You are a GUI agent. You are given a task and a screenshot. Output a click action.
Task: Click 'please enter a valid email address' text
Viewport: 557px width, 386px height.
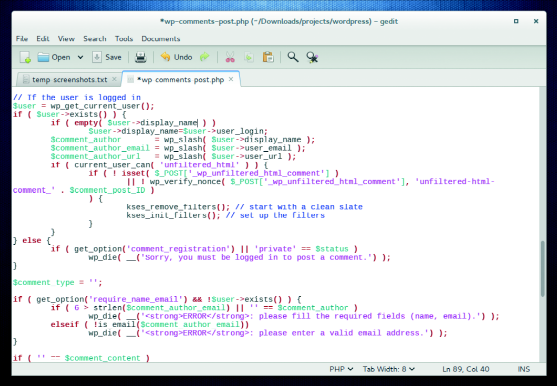(341, 333)
